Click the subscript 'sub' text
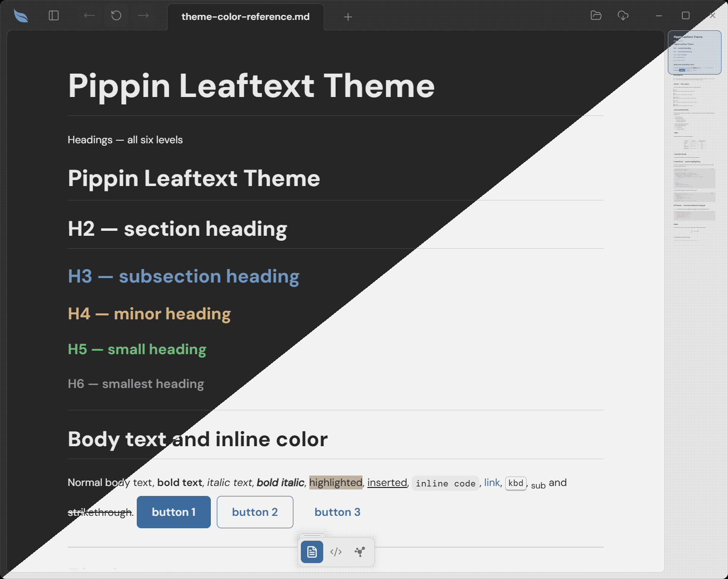The width and height of the screenshot is (728, 579). (x=539, y=485)
